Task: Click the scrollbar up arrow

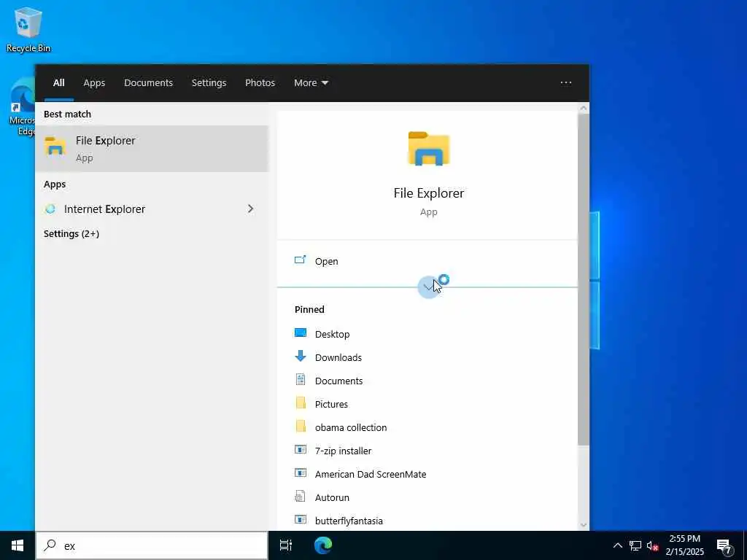Action: [583, 108]
